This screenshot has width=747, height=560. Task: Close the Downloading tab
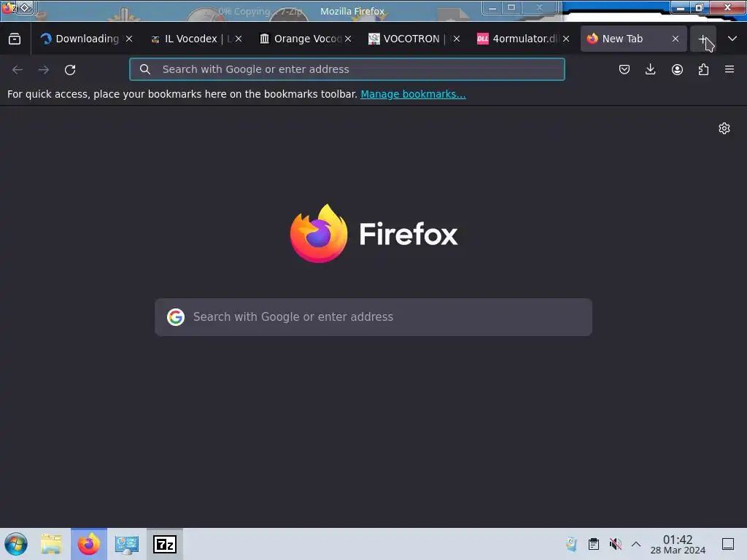[129, 39]
